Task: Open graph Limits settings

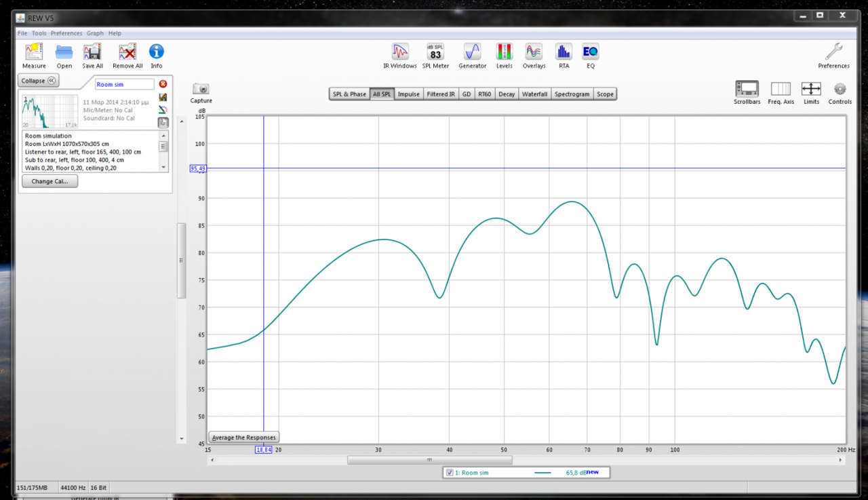Action: tap(811, 90)
